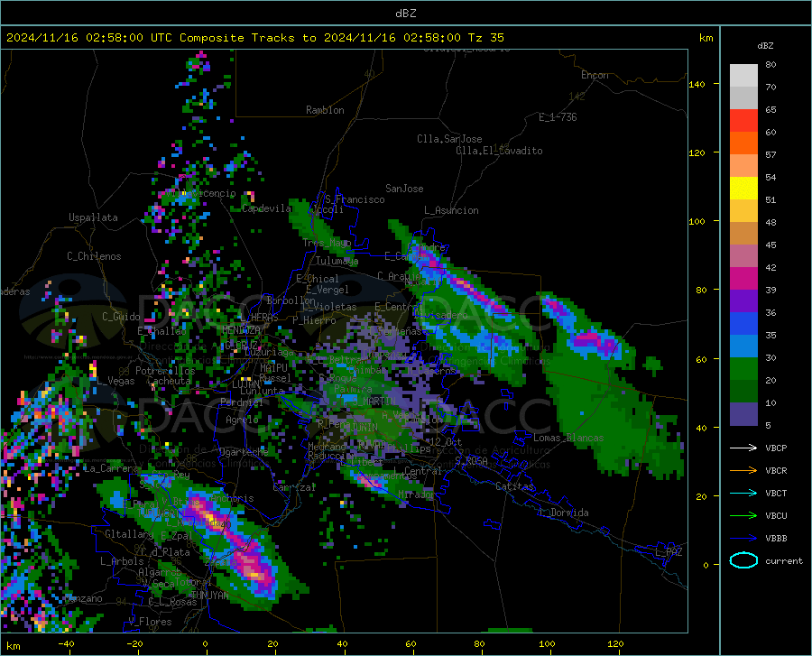The height and width of the screenshot is (656, 812).
Task: Select the green 30 dBZ color swatch
Action: pyautogui.click(x=743, y=369)
